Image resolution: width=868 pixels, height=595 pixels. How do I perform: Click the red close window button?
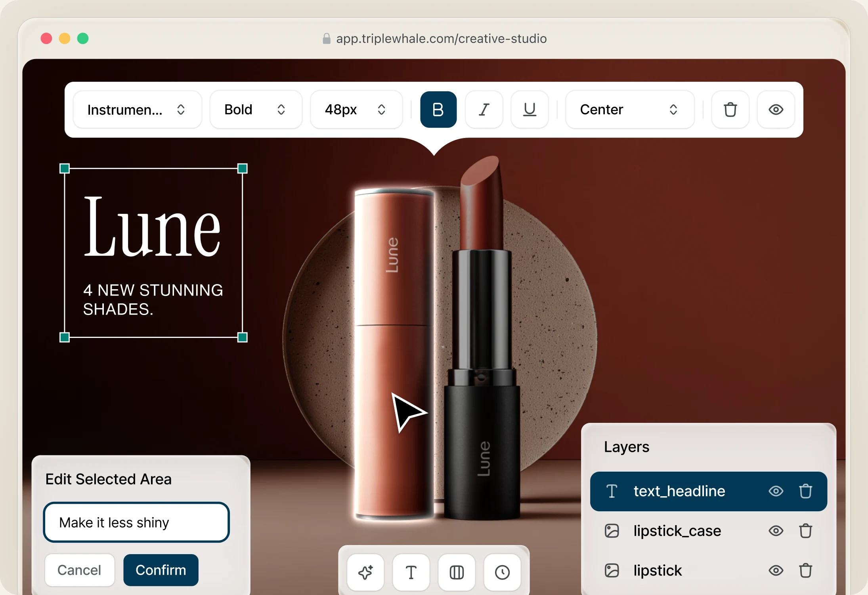point(46,38)
